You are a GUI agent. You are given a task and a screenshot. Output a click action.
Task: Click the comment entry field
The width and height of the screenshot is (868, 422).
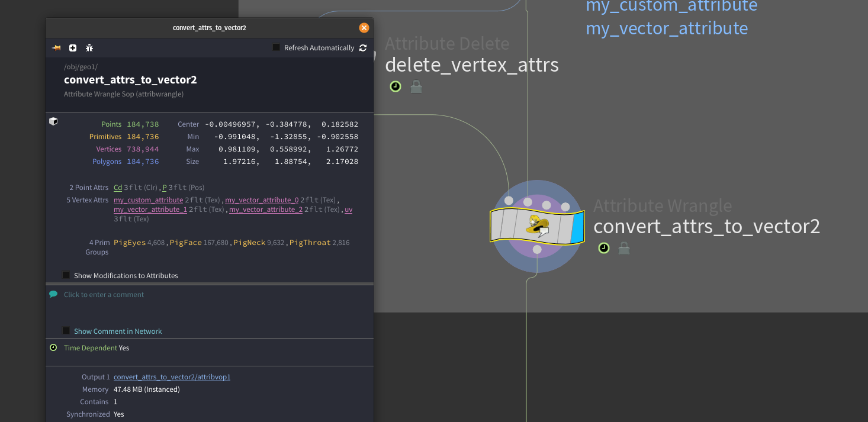(104, 294)
